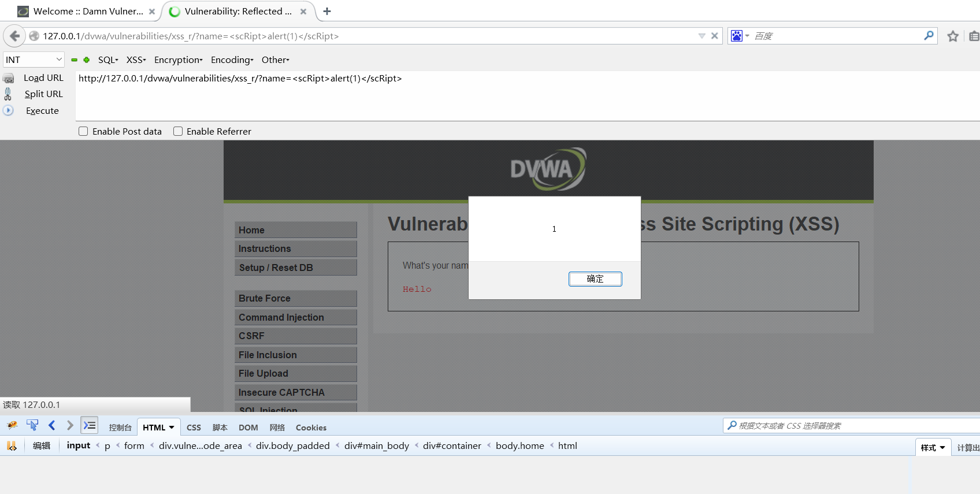Click into the Baidu search field
980x494 pixels.
tap(837, 36)
